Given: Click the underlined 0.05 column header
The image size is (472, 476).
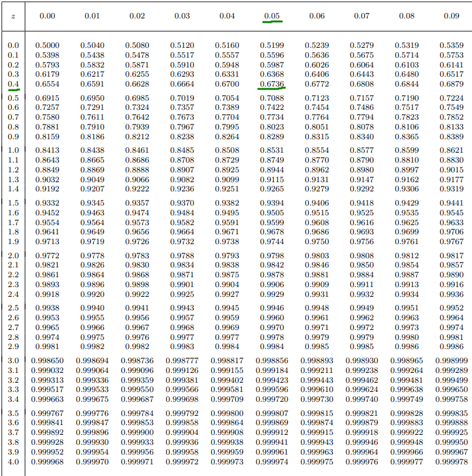Looking at the screenshot, I should (x=272, y=15).
